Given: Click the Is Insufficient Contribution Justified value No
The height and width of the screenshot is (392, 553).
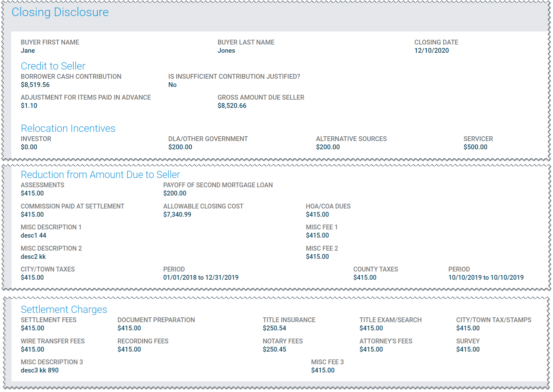Looking at the screenshot, I should 172,85.
